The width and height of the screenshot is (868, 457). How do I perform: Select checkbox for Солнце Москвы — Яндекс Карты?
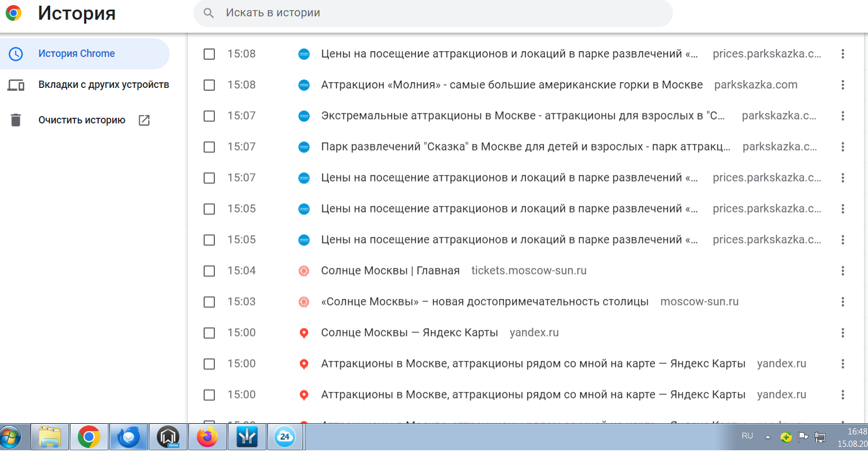pyautogui.click(x=209, y=333)
